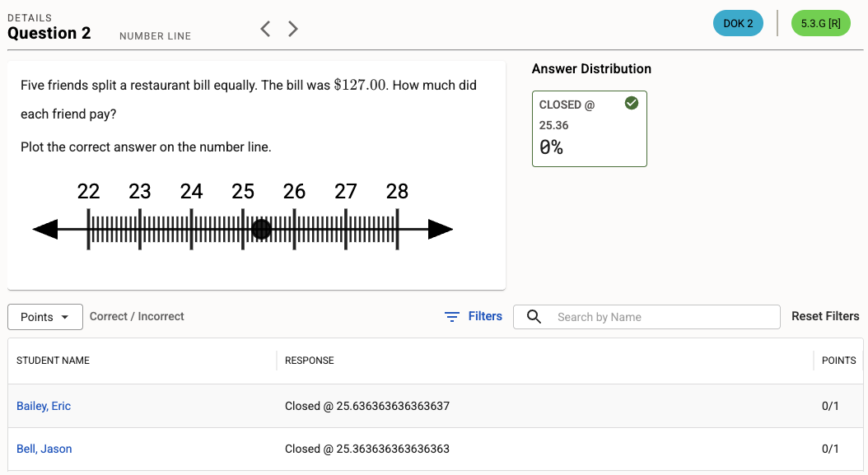Click the search magnifier icon
This screenshot has width=868, height=475.
pos(534,317)
